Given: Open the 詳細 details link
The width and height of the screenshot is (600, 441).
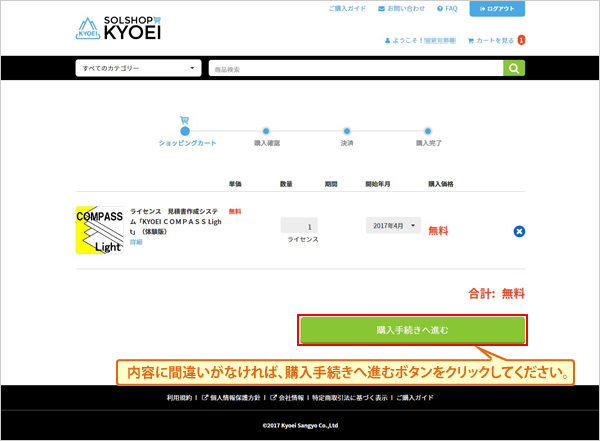Looking at the screenshot, I should [x=136, y=242].
